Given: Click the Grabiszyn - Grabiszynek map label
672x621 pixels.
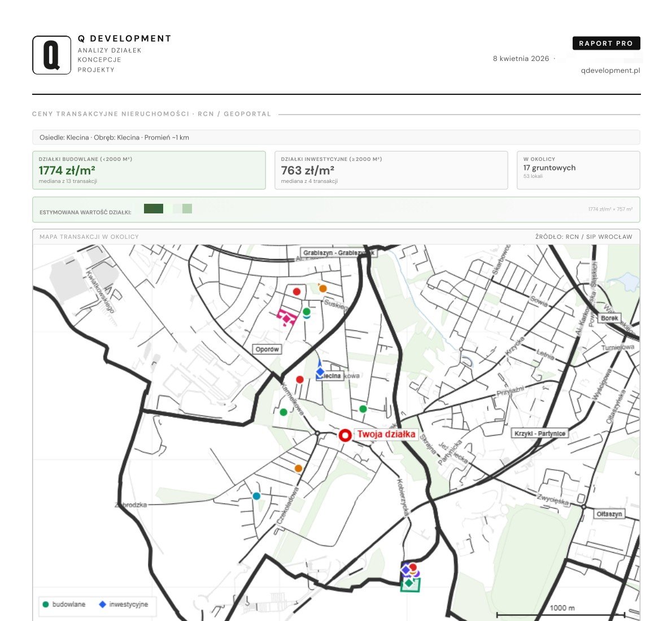Looking at the screenshot, I should pyautogui.click(x=339, y=253).
